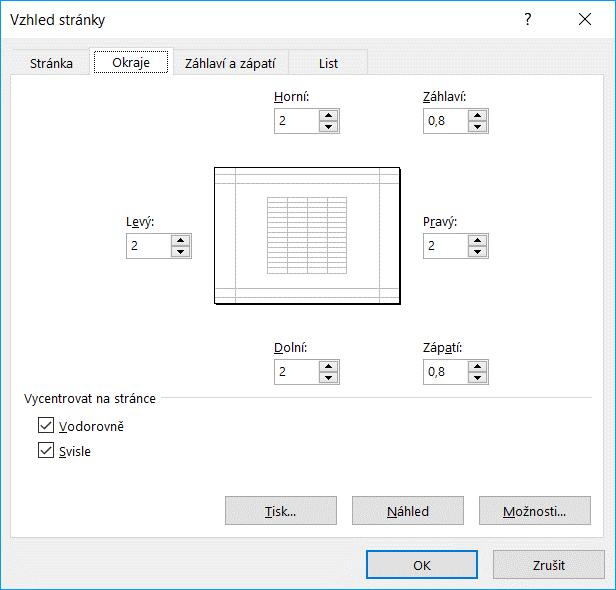The height and width of the screenshot is (590, 616).
Task: Decrease the Dolní margin value
Action: 328,377
